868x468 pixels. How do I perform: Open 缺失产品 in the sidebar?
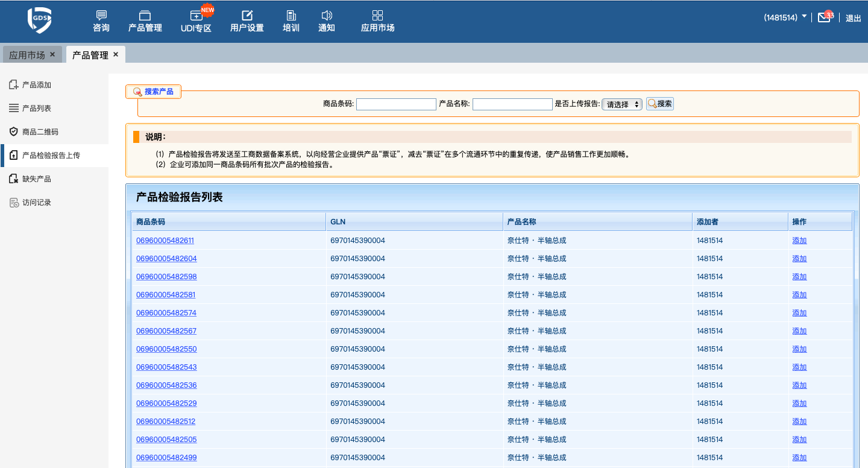[x=54, y=179]
